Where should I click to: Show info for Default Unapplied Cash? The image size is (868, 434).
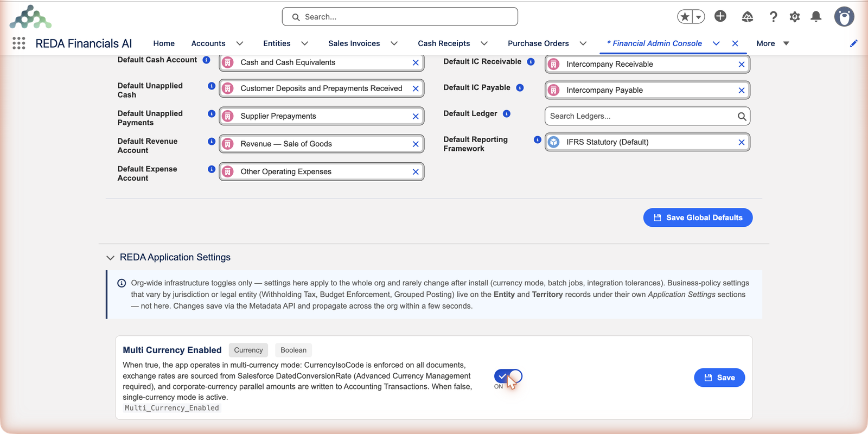click(x=212, y=86)
